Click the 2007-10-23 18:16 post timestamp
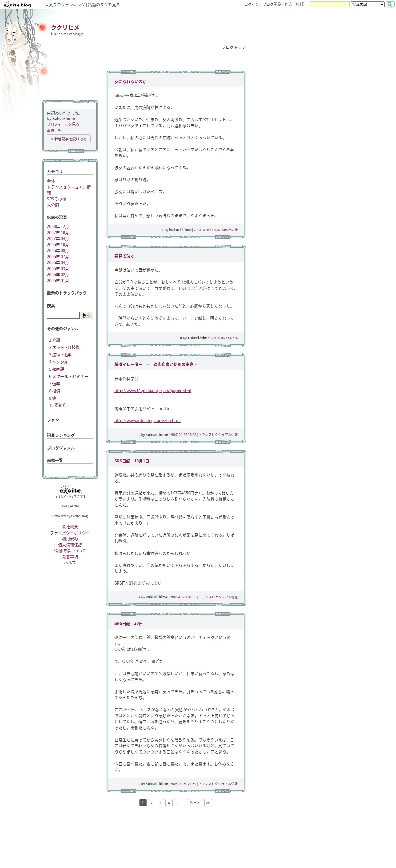Image resolution: width=396 pixels, height=868 pixels. pyautogui.click(x=225, y=338)
